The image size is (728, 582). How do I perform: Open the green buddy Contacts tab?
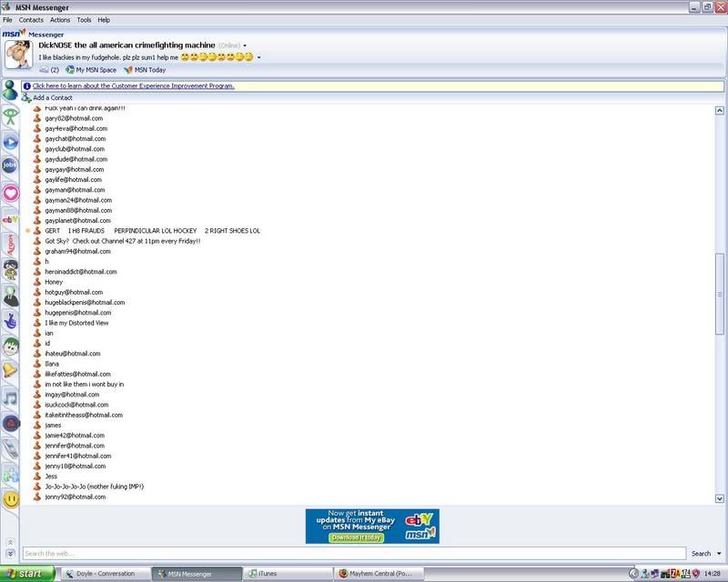pyautogui.click(x=10, y=90)
